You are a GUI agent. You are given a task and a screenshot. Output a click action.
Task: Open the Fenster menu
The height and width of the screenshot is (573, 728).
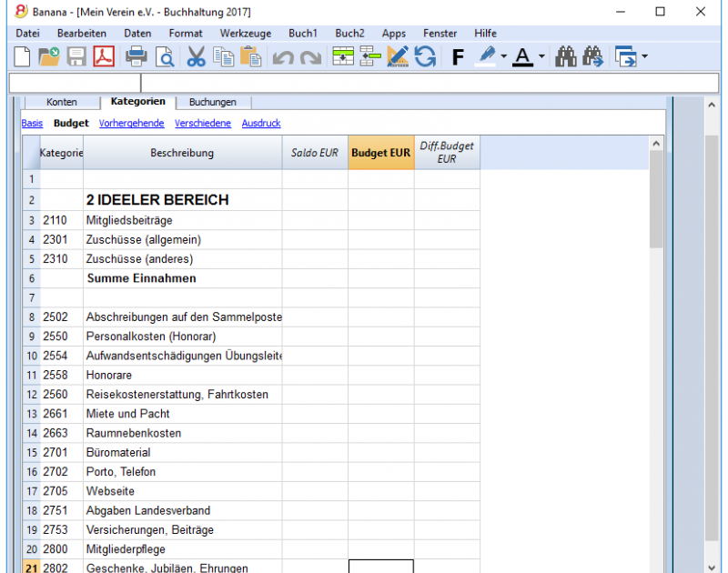pyautogui.click(x=440, y=34)
